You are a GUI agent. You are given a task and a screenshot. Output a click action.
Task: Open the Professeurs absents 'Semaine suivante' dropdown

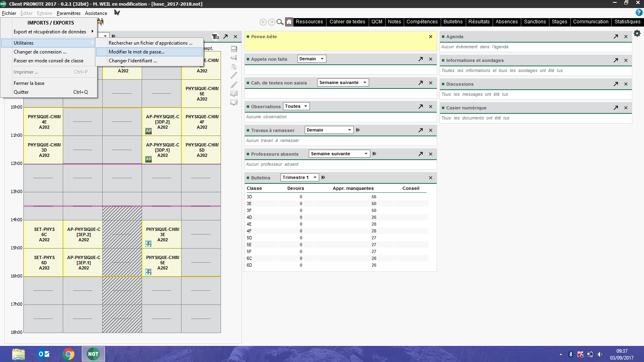click(x=339, y=154)
